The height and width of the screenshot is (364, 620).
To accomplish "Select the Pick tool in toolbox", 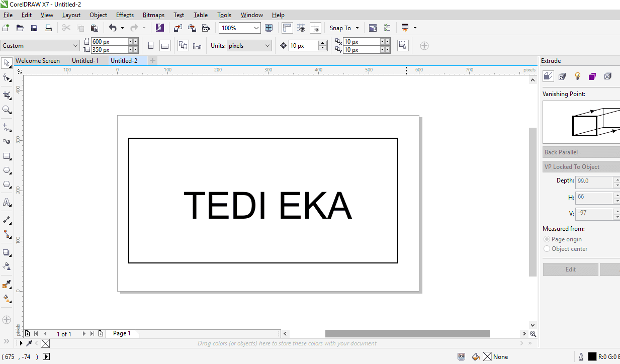I will [7, 63].
